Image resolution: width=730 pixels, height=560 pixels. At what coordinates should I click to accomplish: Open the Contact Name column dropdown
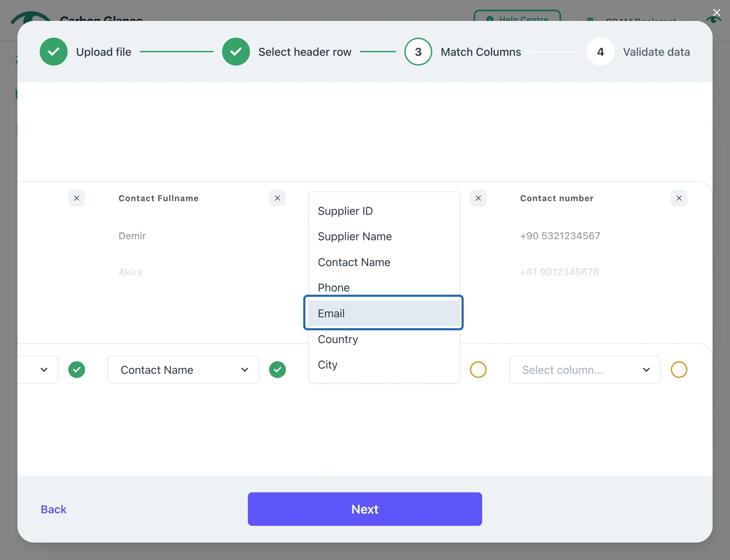point(183,370)
